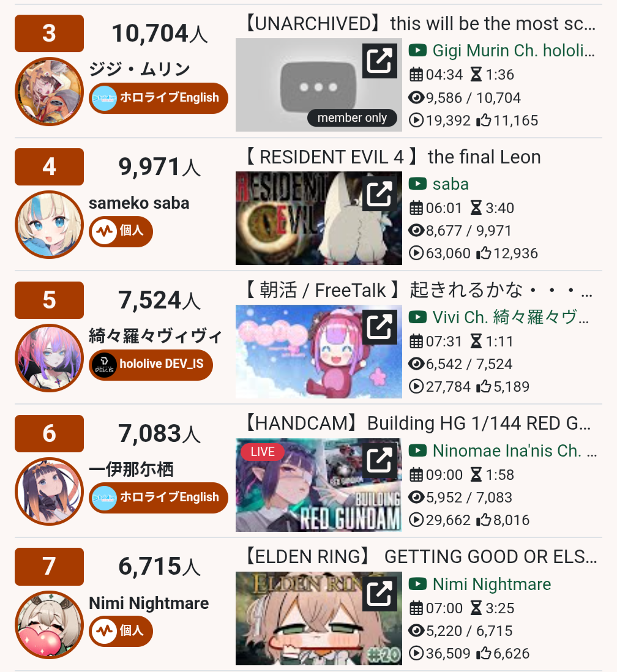Open the saba YouTube channel link
This screenshot has width=617, height=672.
pos(439,184)
